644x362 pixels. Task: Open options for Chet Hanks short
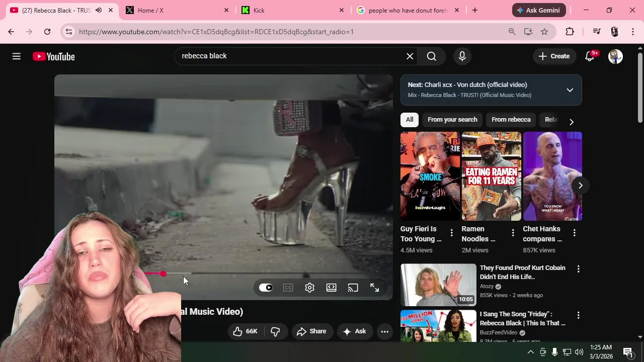coord(574,232)
